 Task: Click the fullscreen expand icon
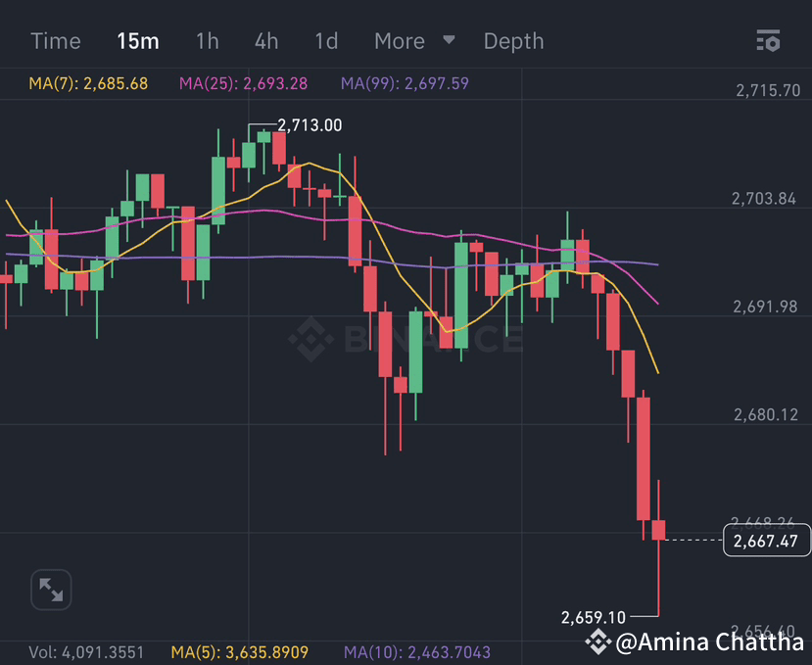click(x=50, y=590)
